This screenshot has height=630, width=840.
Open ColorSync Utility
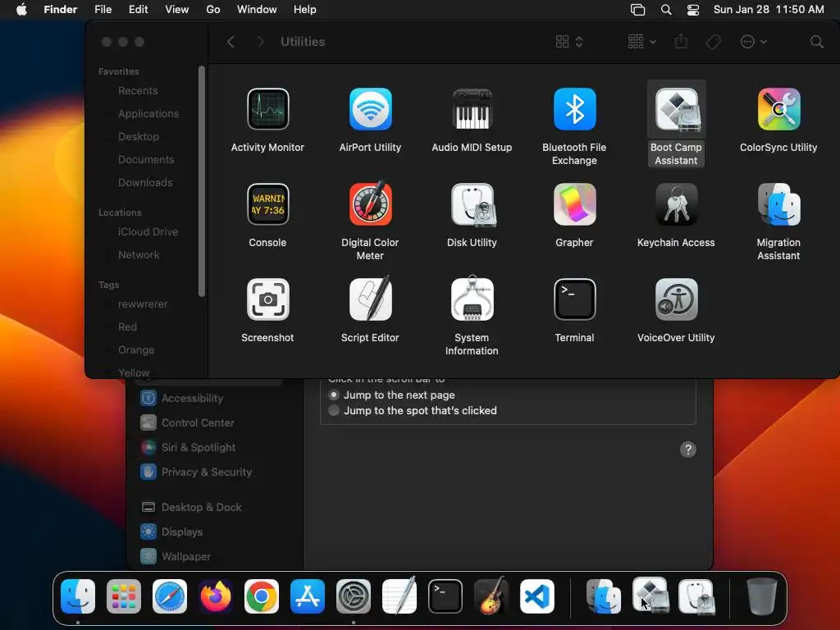point(779,109)
